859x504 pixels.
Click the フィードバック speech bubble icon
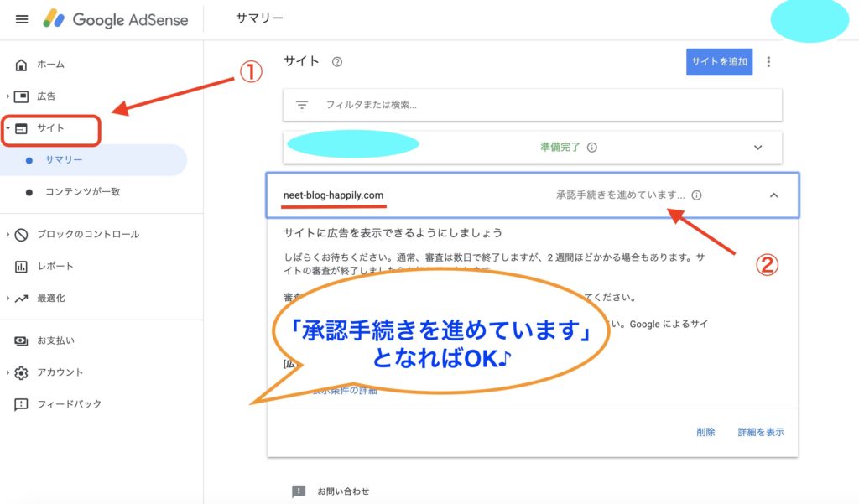pyautogui.click(x=21, y=405)
